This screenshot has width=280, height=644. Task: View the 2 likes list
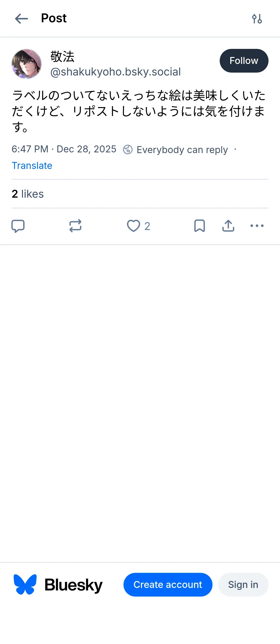tap(28, 194)
